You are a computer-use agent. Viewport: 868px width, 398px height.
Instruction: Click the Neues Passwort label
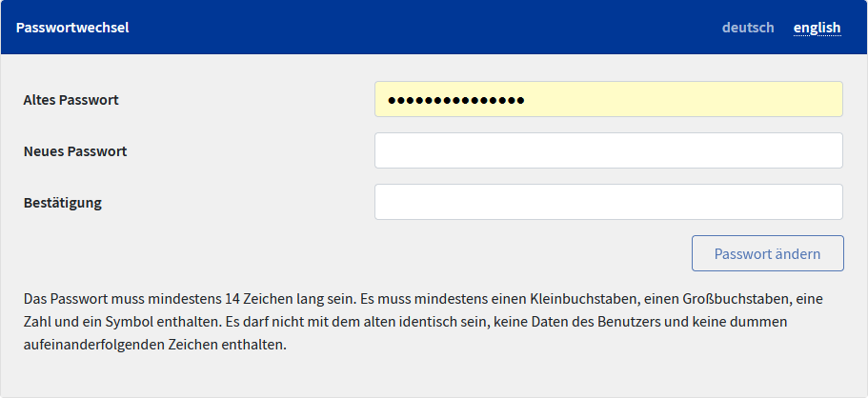[75, 150]
